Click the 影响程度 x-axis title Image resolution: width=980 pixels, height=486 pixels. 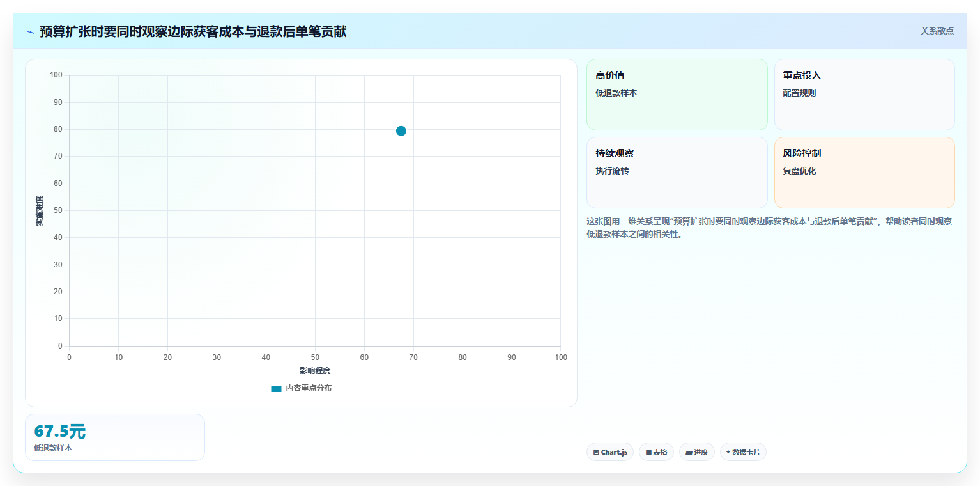315,371
